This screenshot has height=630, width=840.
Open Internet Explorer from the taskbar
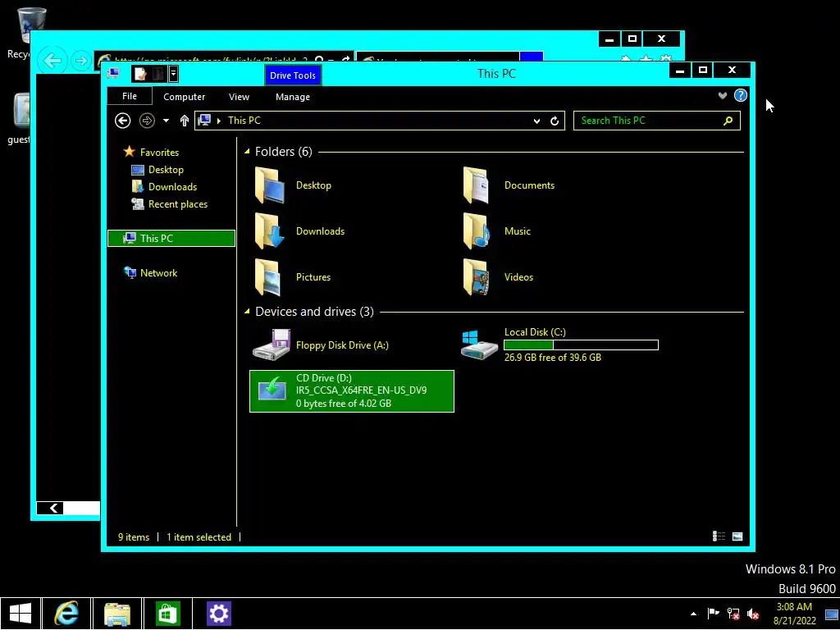click(x=66, y=614)
